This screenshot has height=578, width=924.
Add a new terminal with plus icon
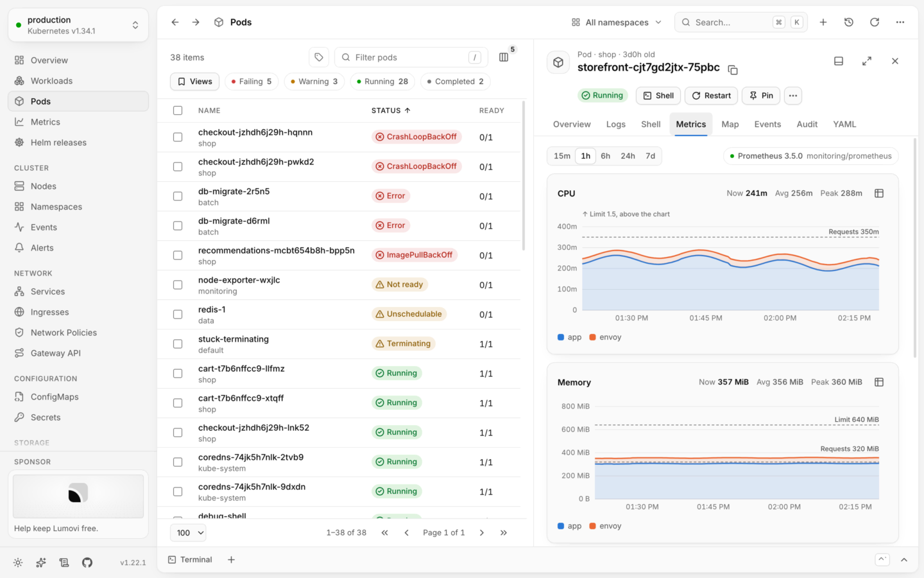(232, 560)
